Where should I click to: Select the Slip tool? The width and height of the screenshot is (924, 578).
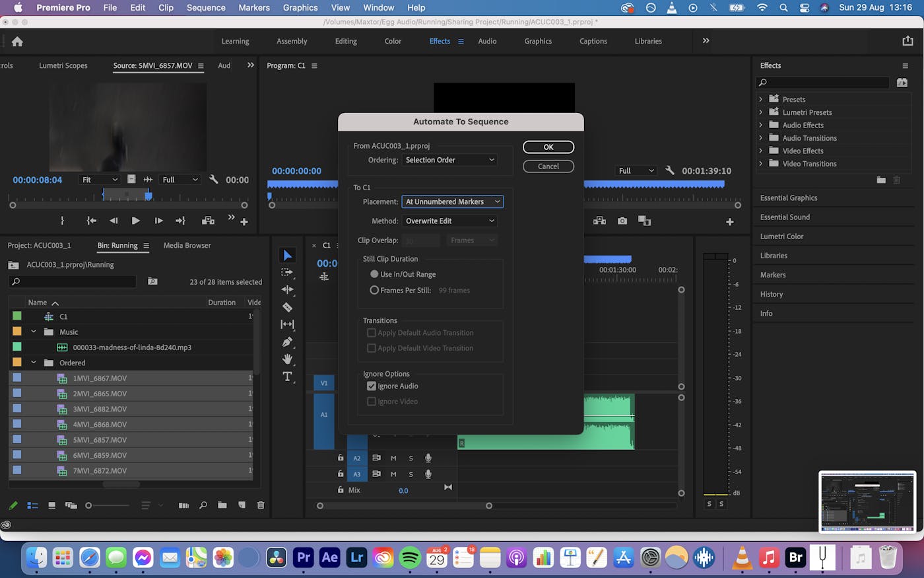tap(287, 324)
